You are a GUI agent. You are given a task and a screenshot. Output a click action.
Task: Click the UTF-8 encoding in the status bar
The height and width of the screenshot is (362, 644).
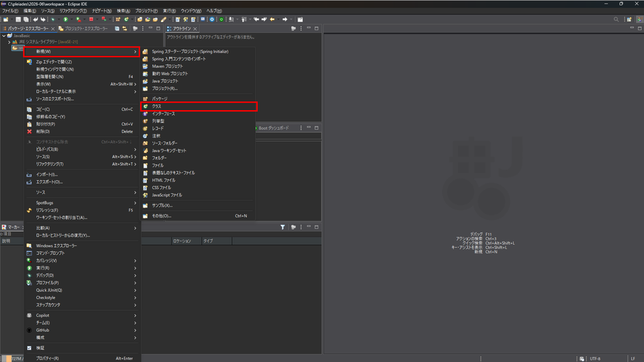[x=595, y=359]
